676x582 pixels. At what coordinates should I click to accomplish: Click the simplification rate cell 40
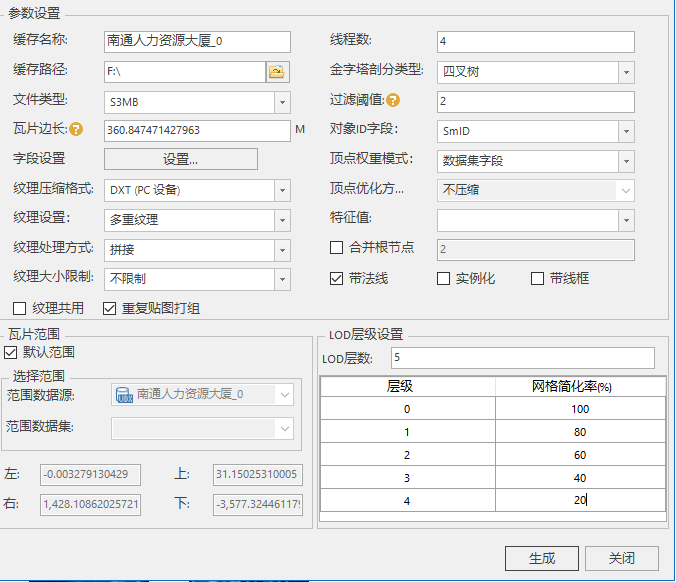[580, 478]
